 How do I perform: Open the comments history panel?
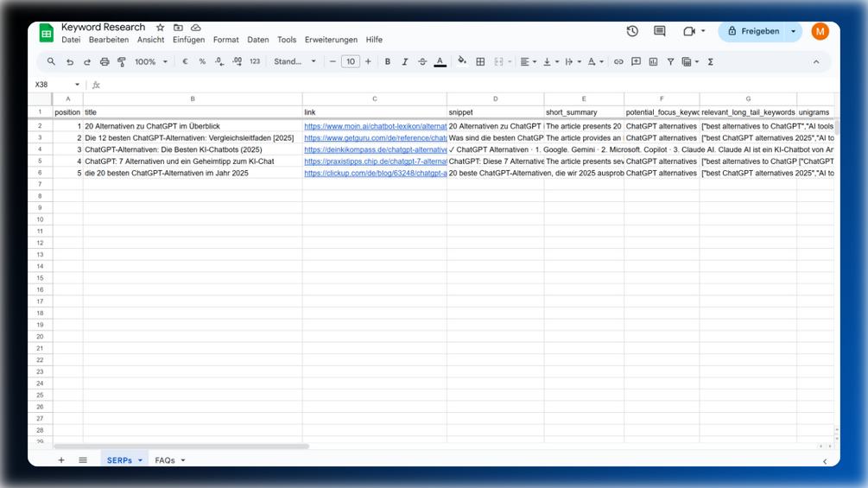tap(659, 32)
